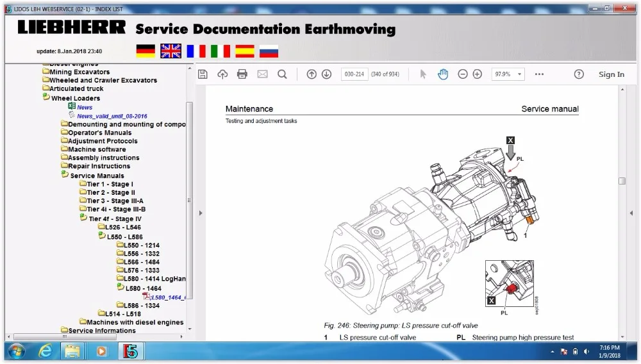Expand Tier 1 - Stage I folder
641x364 pixels.
pyautogui.click(x=106, y=185)
